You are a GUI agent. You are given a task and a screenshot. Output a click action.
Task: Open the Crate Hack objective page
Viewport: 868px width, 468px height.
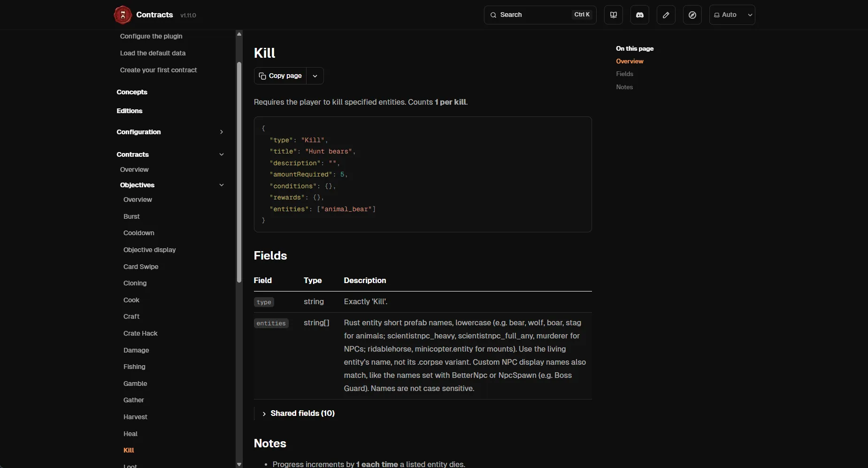[x=140, y=333]
